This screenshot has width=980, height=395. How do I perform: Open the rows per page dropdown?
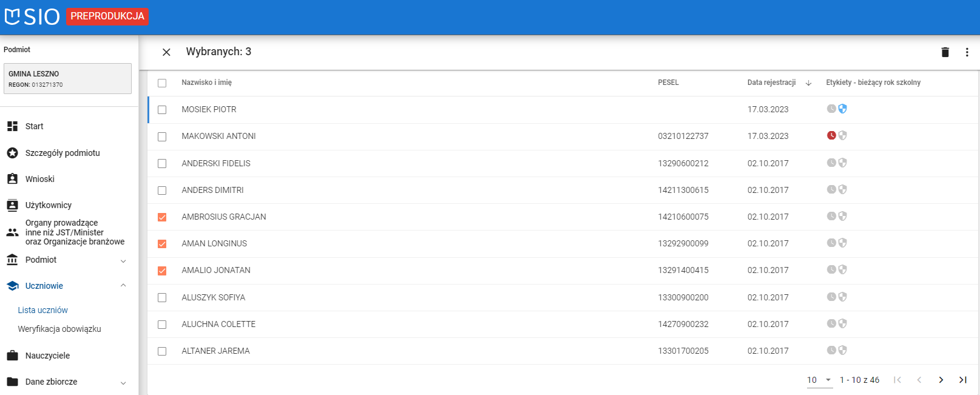pos(819,380)
